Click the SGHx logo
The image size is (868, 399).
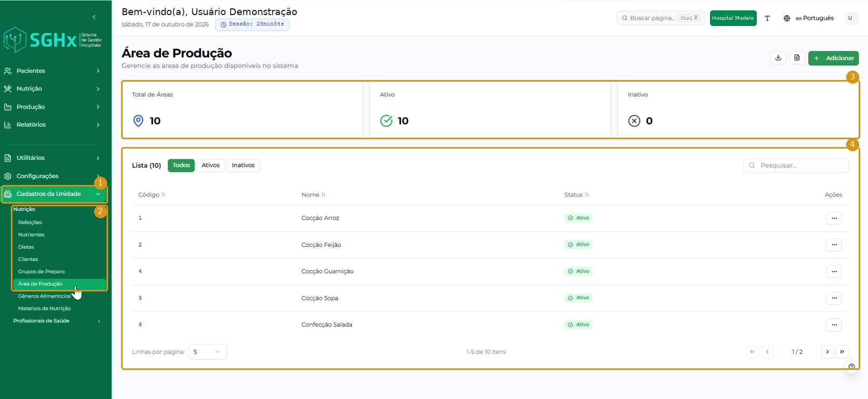(52, 39)
